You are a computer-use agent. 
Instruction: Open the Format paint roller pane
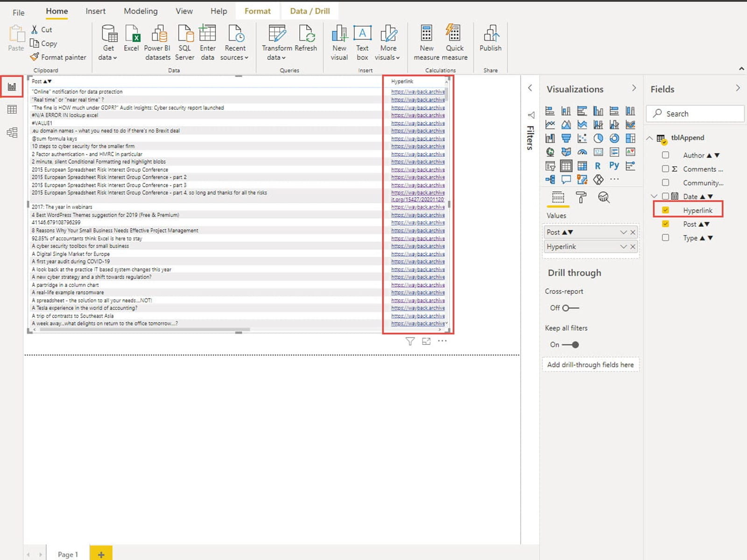tap(581, 198)
